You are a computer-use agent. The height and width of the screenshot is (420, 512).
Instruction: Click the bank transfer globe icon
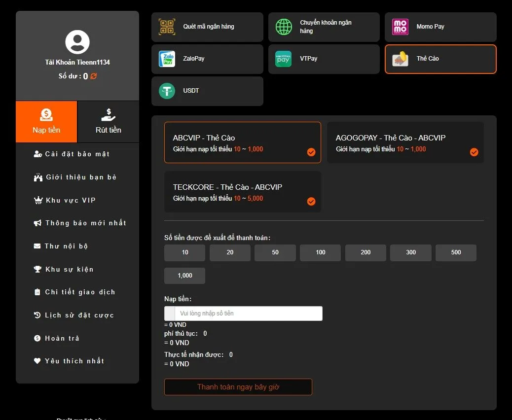click(284, 27)
